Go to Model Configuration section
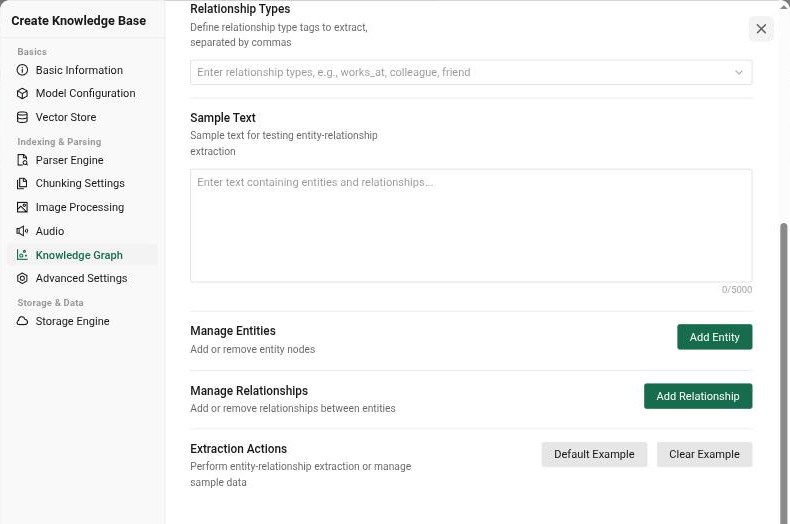 [82, 93]
